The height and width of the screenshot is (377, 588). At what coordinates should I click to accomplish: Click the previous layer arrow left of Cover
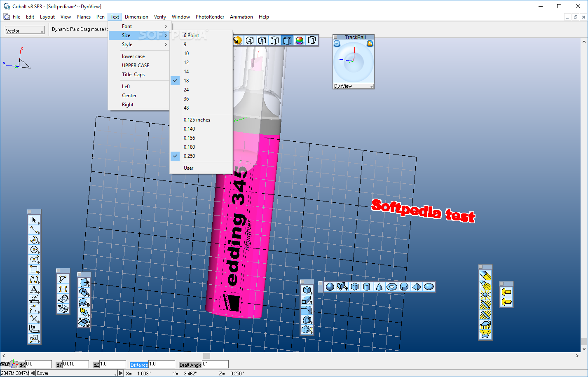point(33,373)
